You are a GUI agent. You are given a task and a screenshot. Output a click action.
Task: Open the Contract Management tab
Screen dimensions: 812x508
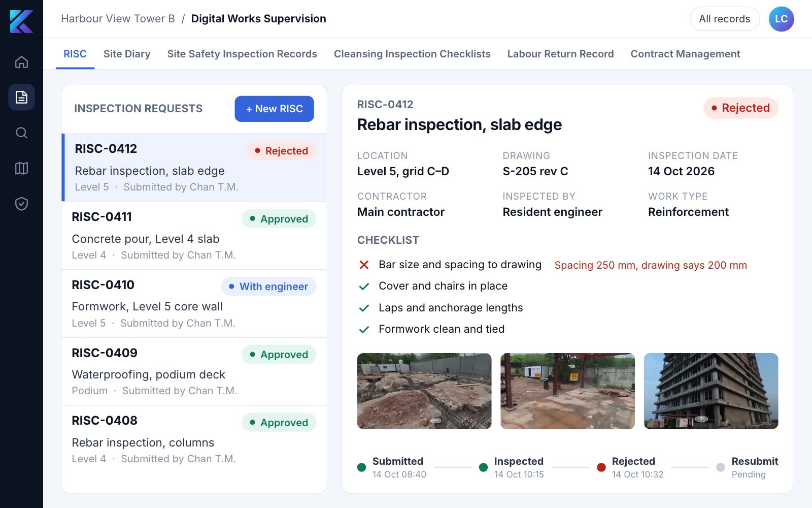685,54
